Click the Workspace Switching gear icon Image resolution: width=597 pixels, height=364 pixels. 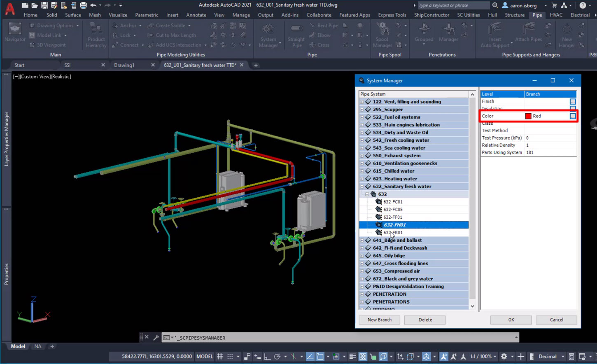504,357
